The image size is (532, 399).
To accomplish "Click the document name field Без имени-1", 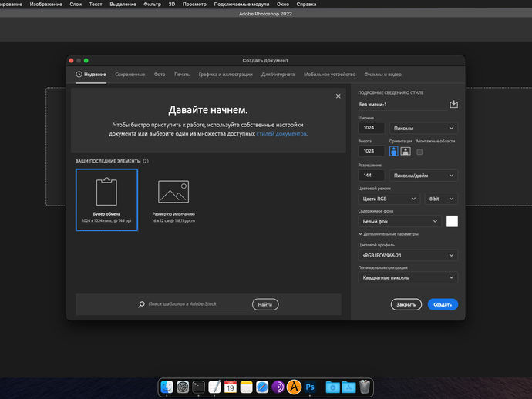I will pyautogui.click(x=402, y=105).
